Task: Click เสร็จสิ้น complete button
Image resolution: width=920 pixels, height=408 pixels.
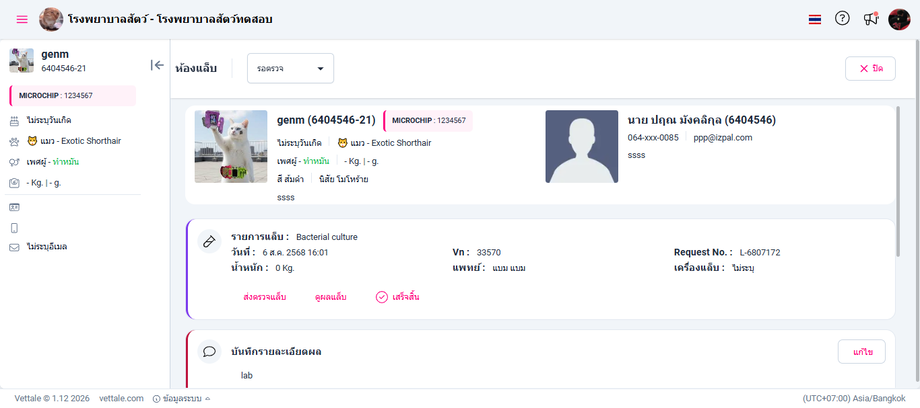Action: [398, 297]
